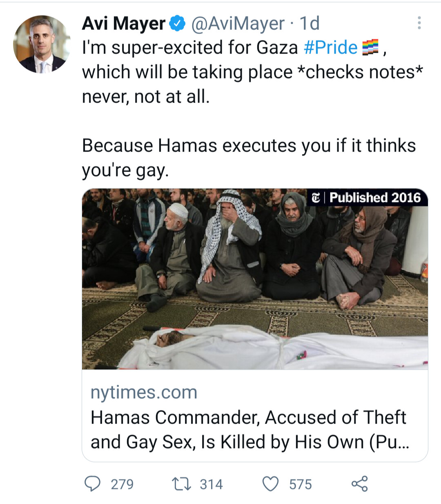Screen dimensions: 441x504
Task: Open Avi Mayer's profile picture
Action: (42, 44)
